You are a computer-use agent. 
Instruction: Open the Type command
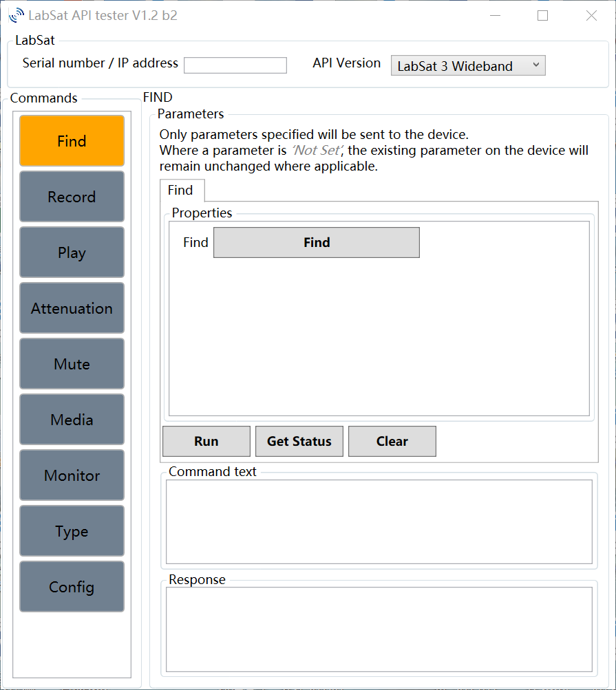[72, 530]
